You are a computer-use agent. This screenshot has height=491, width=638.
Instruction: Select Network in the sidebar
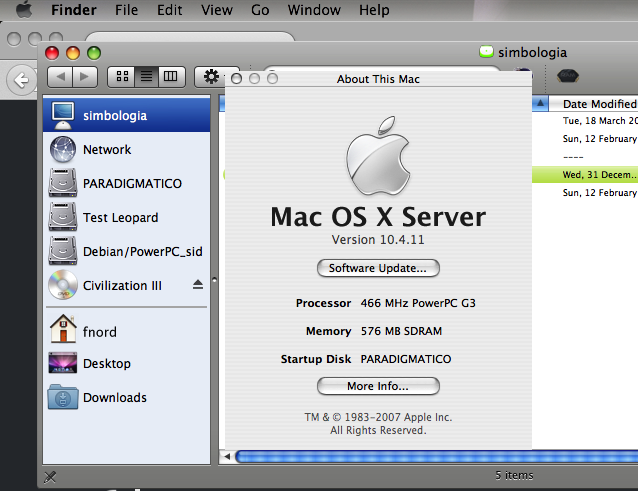click(x=127, y=149)
